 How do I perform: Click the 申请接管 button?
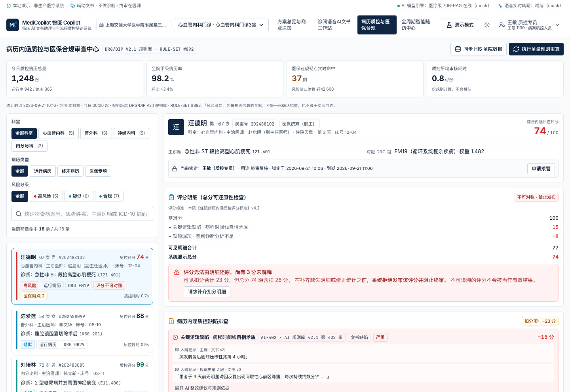[x=541, y=169]
